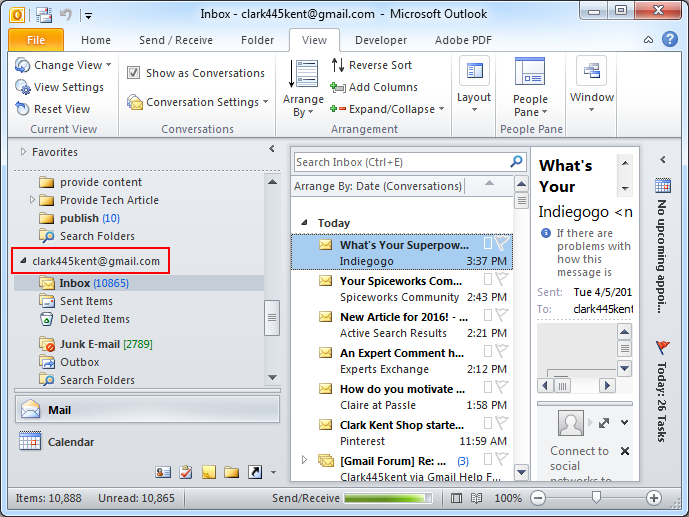This screenshot has height=517, width=689.
Task: Open the Sent Items folder
Action: click(x=86, y=301)
